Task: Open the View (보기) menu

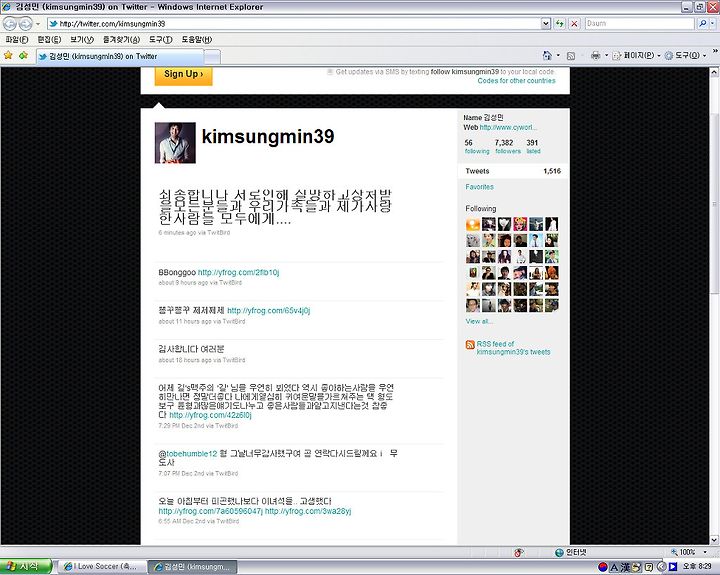Action: coord(82,39)
